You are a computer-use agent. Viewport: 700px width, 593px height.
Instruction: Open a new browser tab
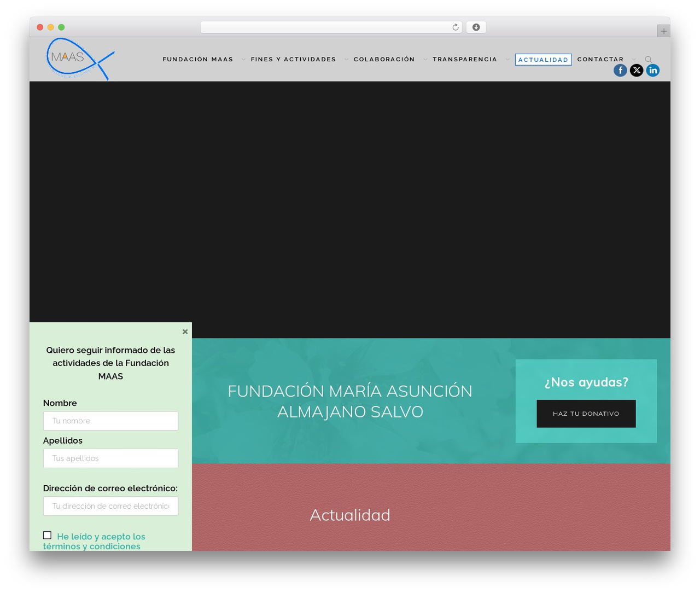tap(663, 31)
